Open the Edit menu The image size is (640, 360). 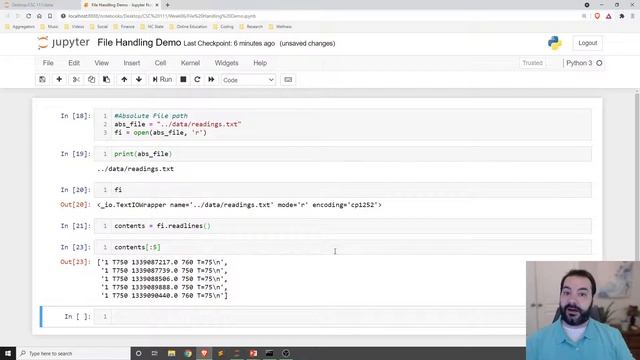[x=74, y=63]
